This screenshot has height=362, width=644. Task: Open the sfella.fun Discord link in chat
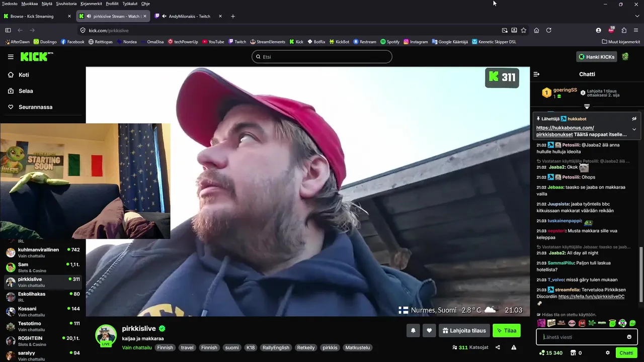(x=591, y=297)
